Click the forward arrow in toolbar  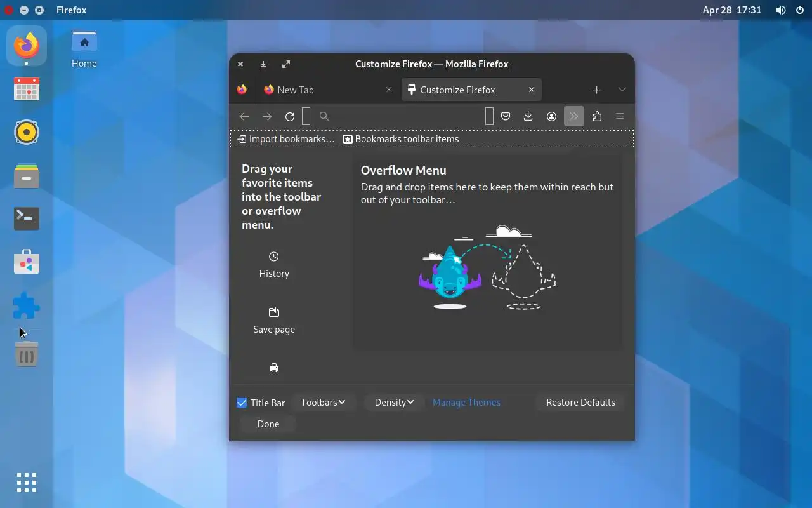[x=267, y=116]
